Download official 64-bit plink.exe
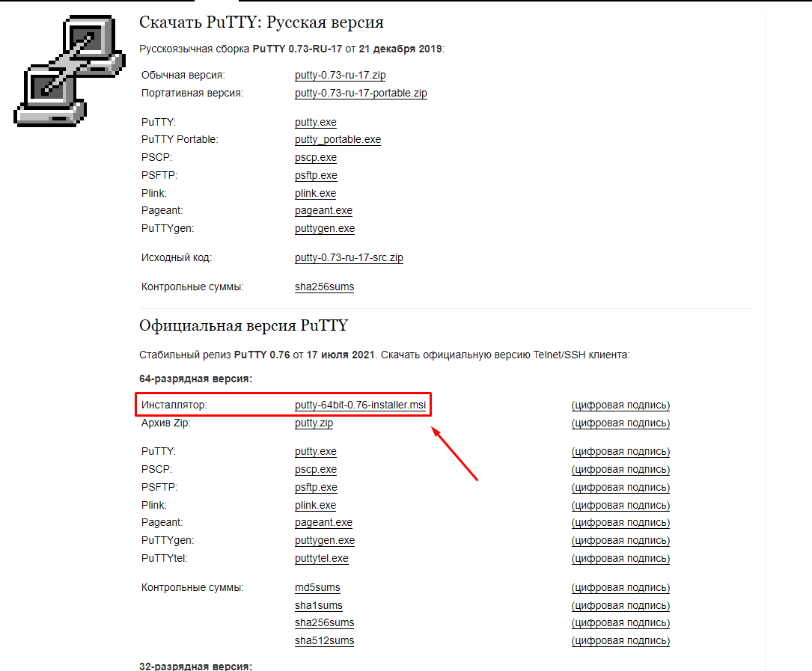Viewport: 812px width, 671px height. (x=315, y=506)
